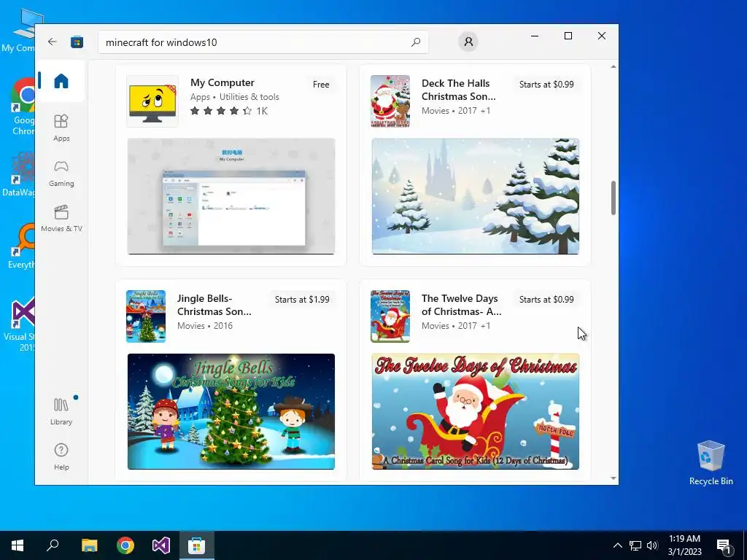
Task: Click the Free price label
Action: tap(321, 85)
